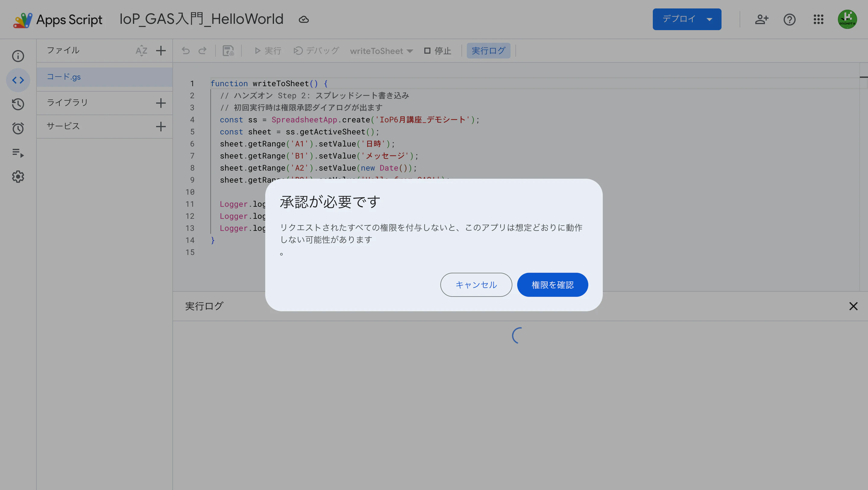Open the help question mark icon
The width and height of the screenshot is (868, 490).
point(790,20)
